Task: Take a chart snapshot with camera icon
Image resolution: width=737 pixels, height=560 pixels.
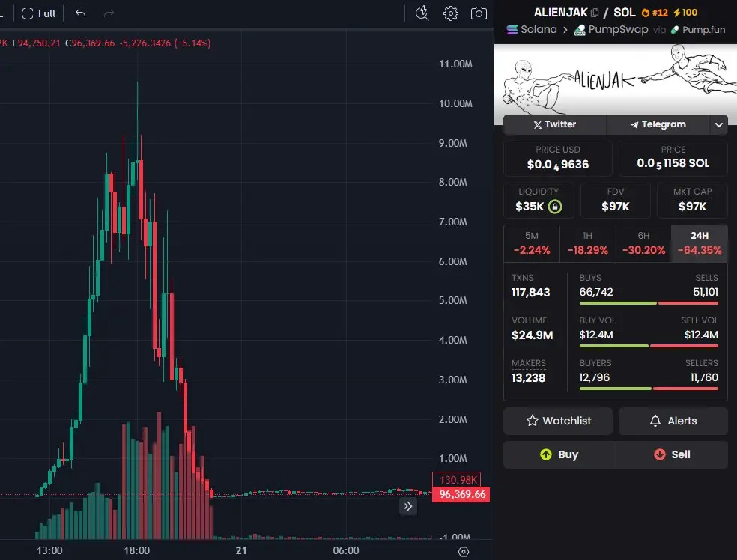Action: [x=479, y=13]
